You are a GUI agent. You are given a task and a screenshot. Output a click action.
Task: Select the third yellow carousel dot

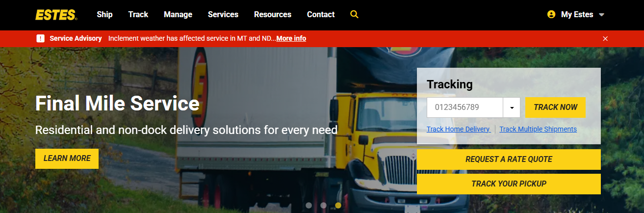[x=338, y=205]
